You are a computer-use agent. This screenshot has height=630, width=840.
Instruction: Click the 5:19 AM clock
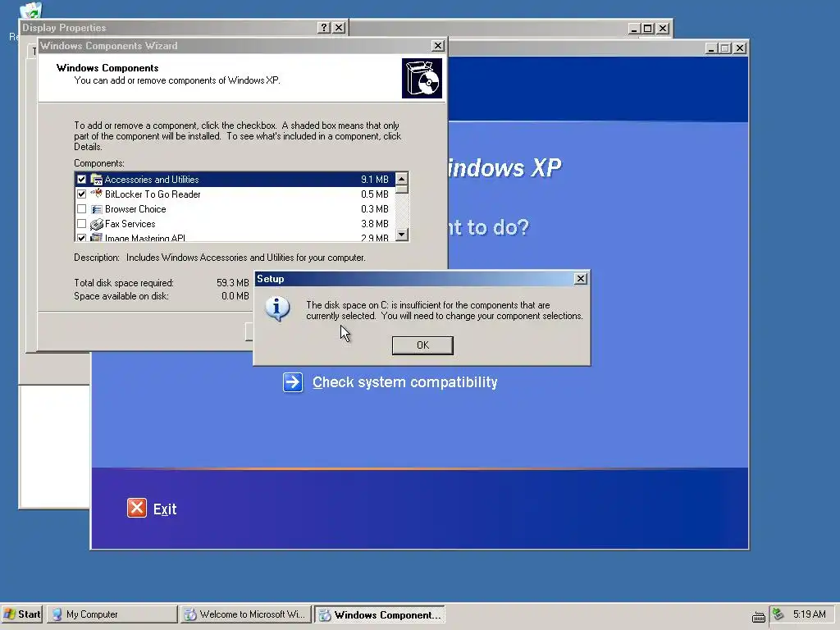809,614
